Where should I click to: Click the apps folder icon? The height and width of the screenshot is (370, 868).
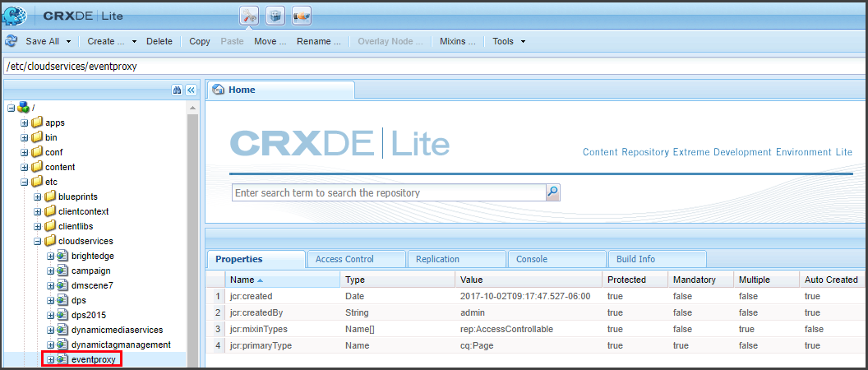point(36,123)
